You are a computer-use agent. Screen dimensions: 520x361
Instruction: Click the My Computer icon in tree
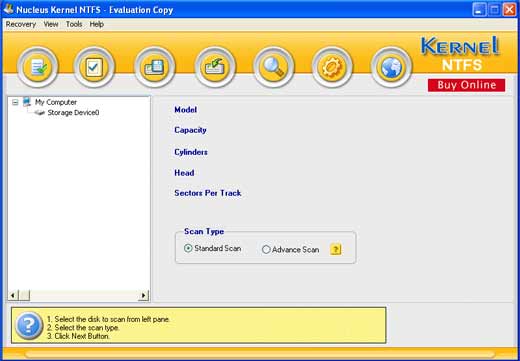coord(27,102)
